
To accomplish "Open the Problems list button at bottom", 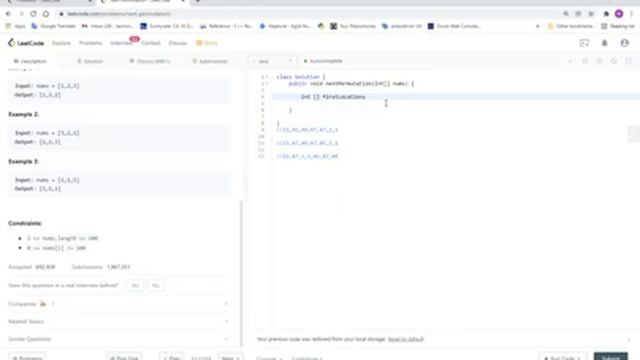I will [x=27, y=358].
